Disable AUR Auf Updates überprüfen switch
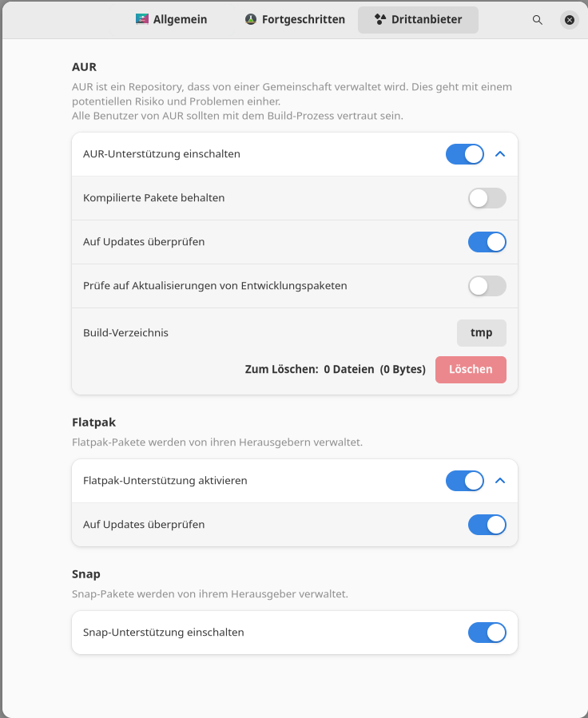The width and height of the screenshot is (588, 718). [487, 242]
